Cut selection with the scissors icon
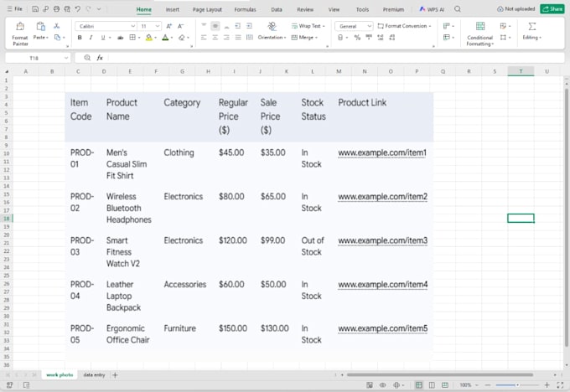The height and width of the screenshot is (392, 570). point(57,26)
